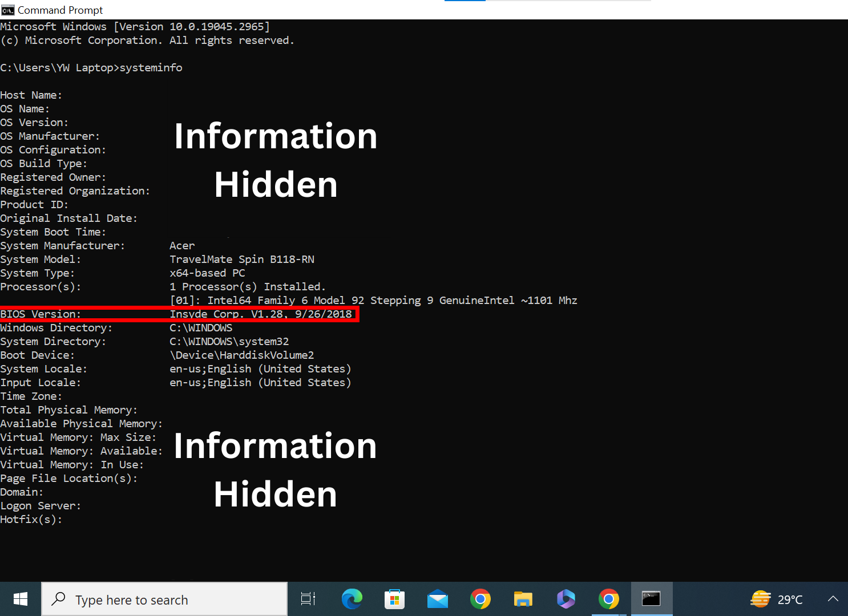Viewport: 848px width, 616px height.
Task: Click the x64-based PC system type value
Action: pyautogui.click(x=207, y=273)
